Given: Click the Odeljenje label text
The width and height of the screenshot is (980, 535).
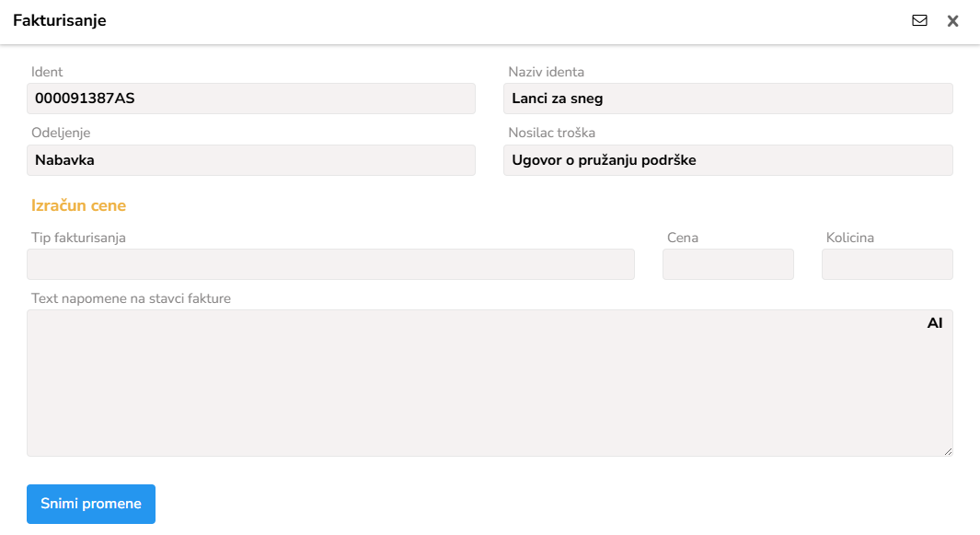Looking at the screenshot, I should pyautogui.click(x=61, y=133).
